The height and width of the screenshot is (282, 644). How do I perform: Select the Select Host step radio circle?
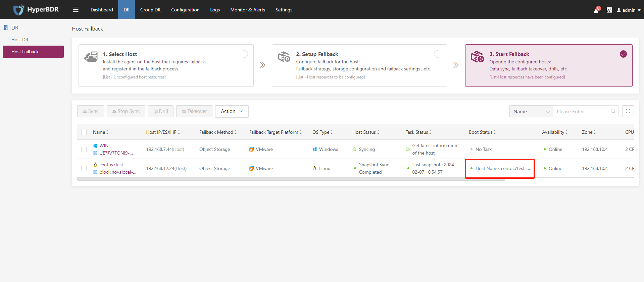pyautogui.click(x=244, y=54)
